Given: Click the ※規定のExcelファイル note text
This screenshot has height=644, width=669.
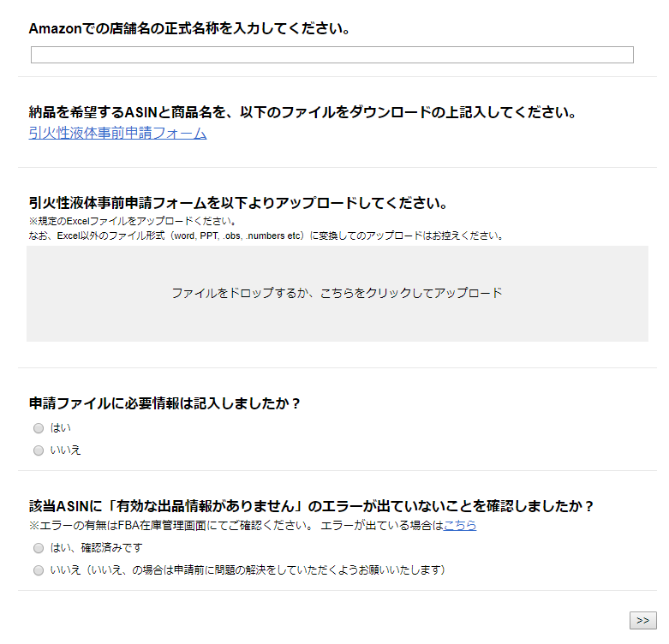Looking at the screenshot, I should (x=133, y=221).
